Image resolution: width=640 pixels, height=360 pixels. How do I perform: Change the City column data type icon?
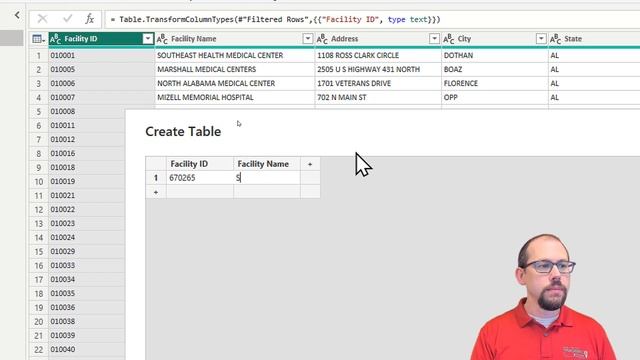(449, 39)
